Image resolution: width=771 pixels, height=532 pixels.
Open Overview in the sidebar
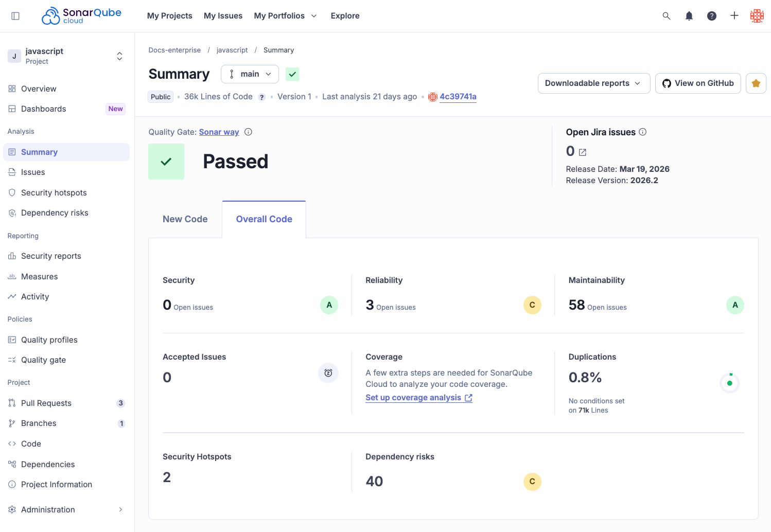pos(66,88)
